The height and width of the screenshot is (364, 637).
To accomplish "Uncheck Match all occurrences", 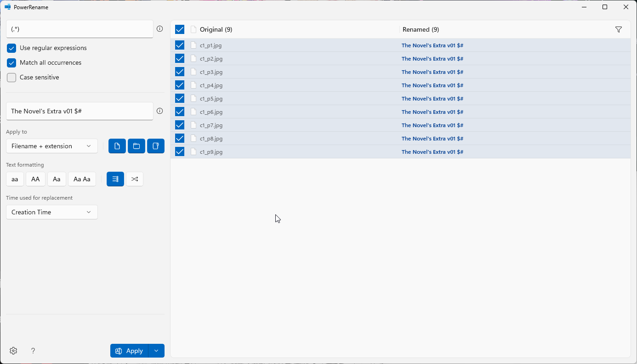I will (11, 63).
